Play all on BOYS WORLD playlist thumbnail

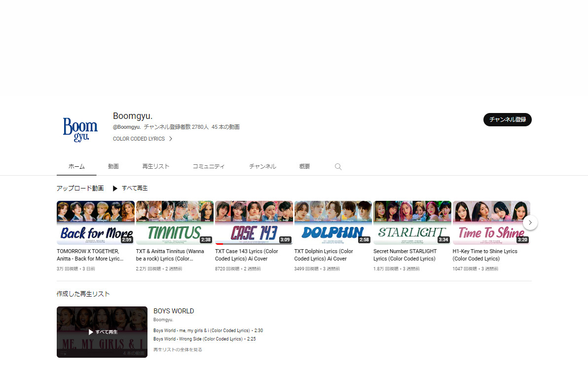click(x=102, y=332)
